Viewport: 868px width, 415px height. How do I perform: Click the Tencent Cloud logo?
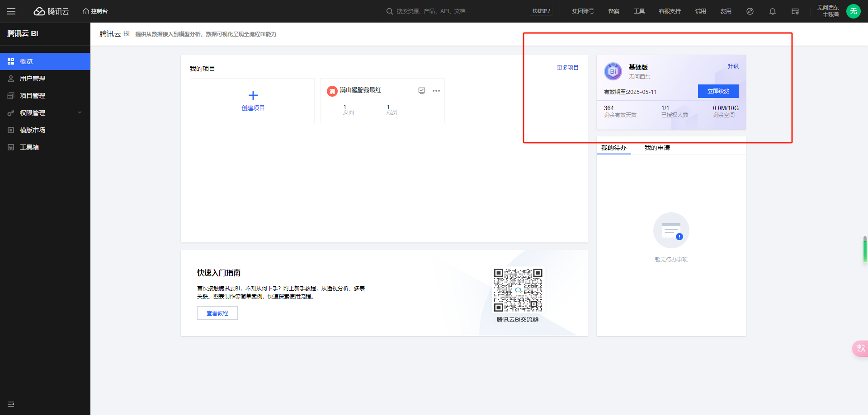(51, 11)
